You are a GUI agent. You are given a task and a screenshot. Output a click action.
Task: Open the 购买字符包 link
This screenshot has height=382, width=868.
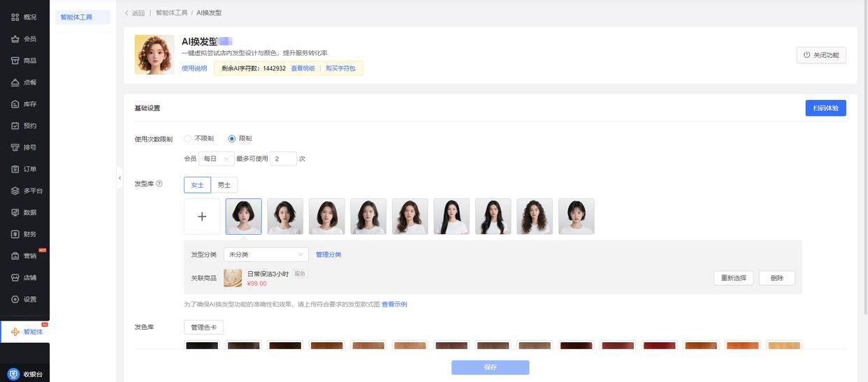[340, 68]
